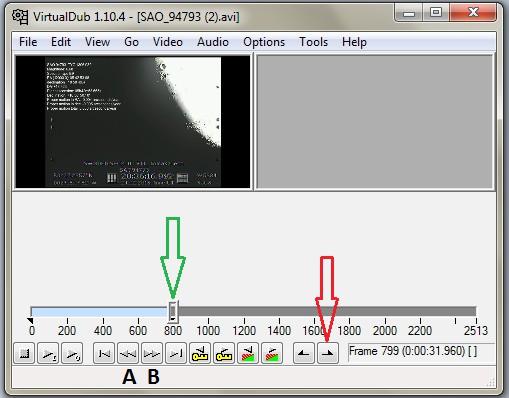The width and height of the screenshot is (509, 398).
Task: Click the VirtualDub application icon in title bar
Action: point(20,16)
